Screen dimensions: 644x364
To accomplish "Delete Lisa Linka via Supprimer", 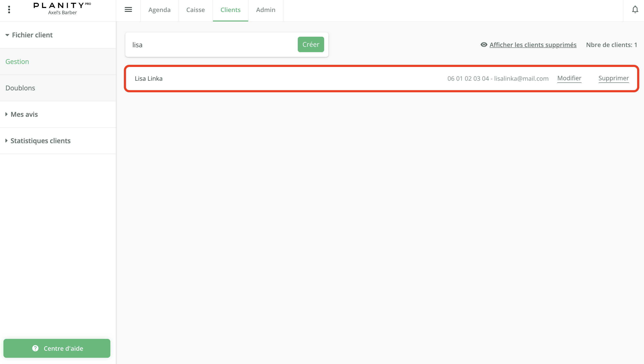I will point(613,78).
